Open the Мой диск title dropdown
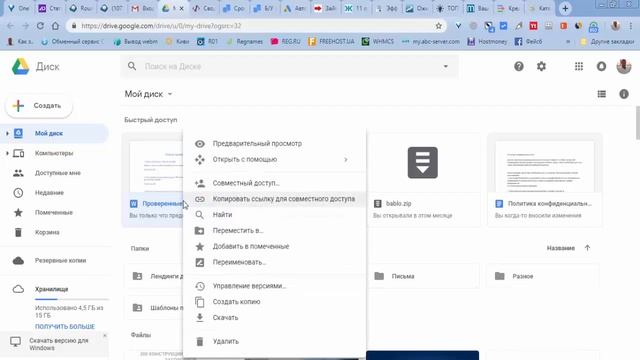 (148, 94)
